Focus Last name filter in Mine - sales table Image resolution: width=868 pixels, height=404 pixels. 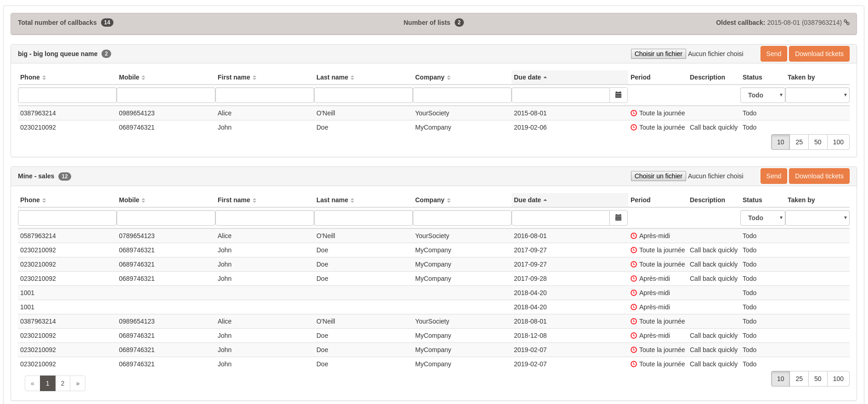[363, 218]
